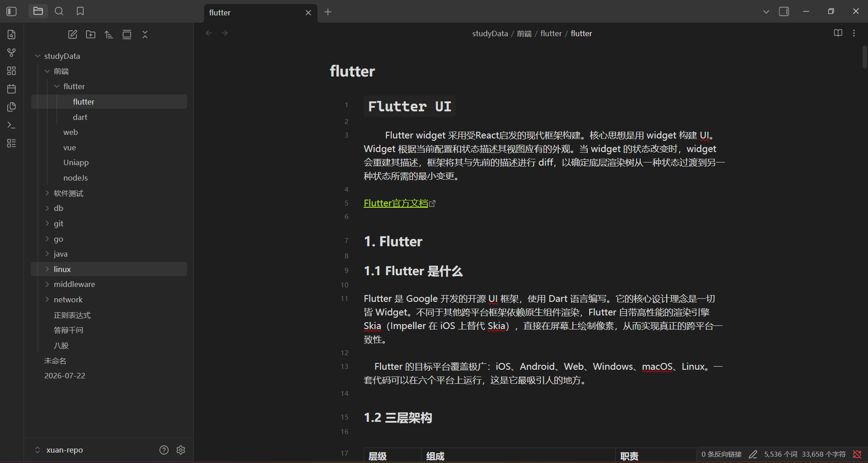
Task: Open settings gear icon
Action: click(x=181, y=450)
